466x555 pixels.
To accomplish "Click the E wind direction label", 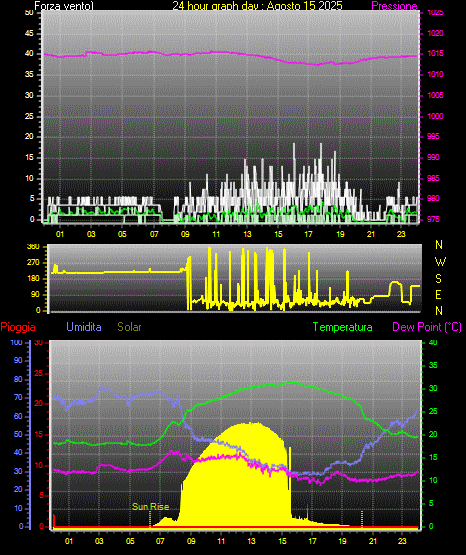I will click(x=438, y=294).
